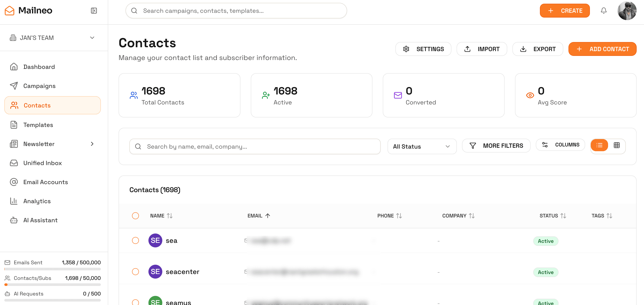Select the seacenter contact checkbox
The width and height of the screenshot is (644, 305).
135,271
